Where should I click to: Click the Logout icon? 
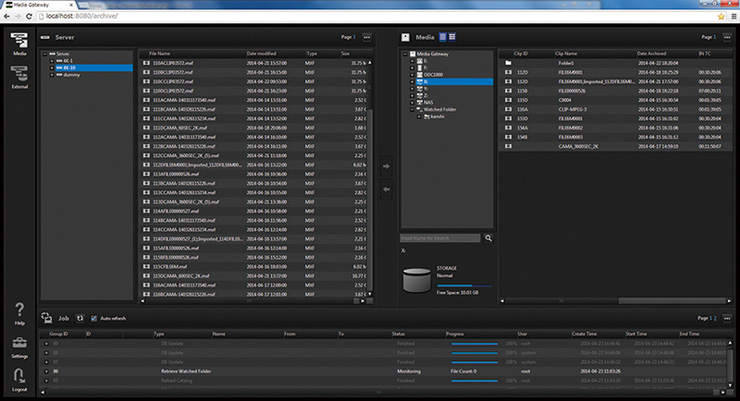tap(19, 378)
